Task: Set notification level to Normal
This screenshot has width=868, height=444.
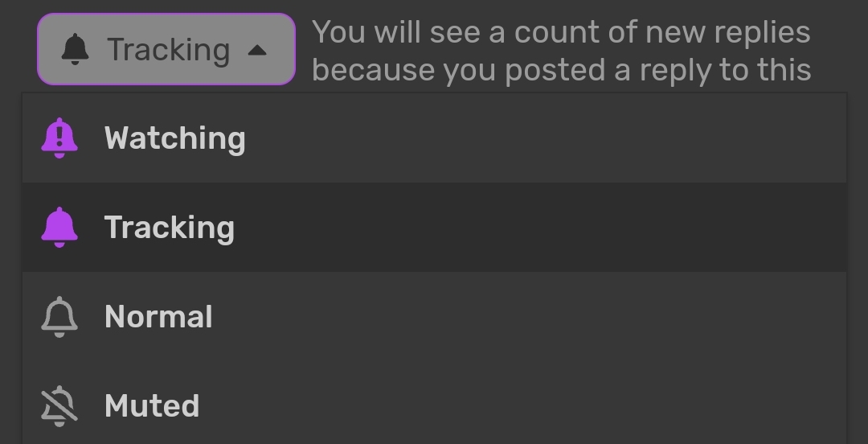Action: point(434,316)
